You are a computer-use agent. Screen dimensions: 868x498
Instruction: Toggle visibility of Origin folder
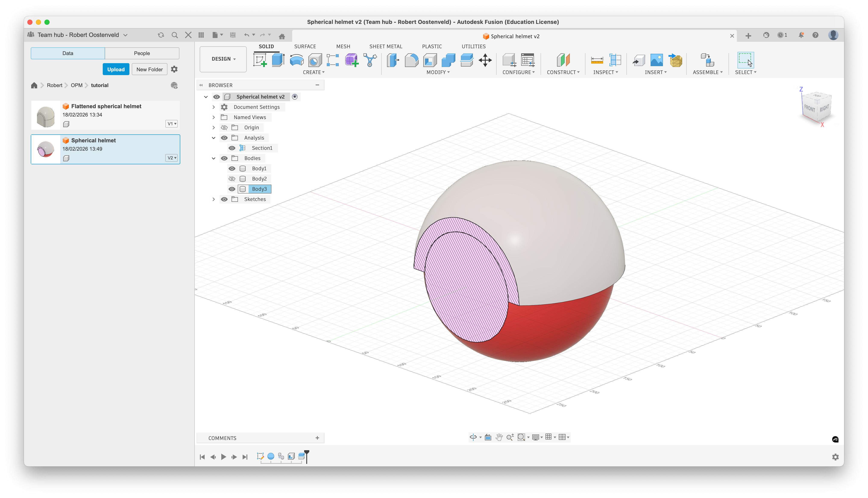(x=224, y=128)
